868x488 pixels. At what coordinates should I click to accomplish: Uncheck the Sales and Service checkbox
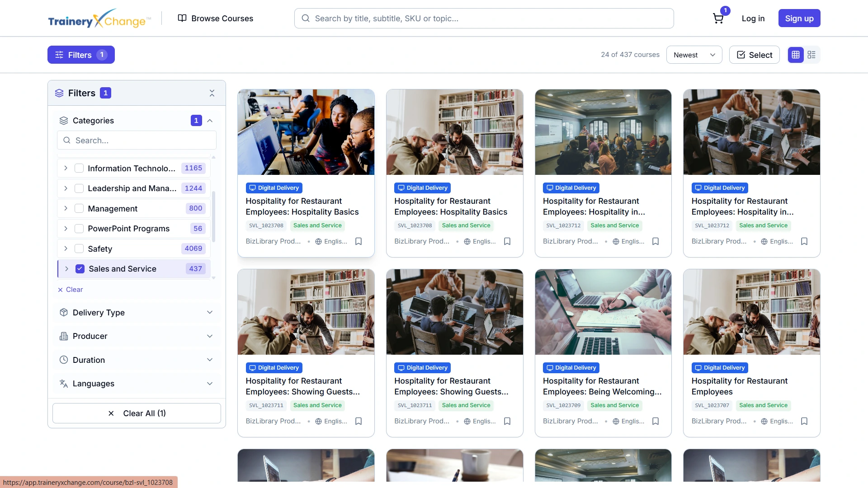coord(80,269)
